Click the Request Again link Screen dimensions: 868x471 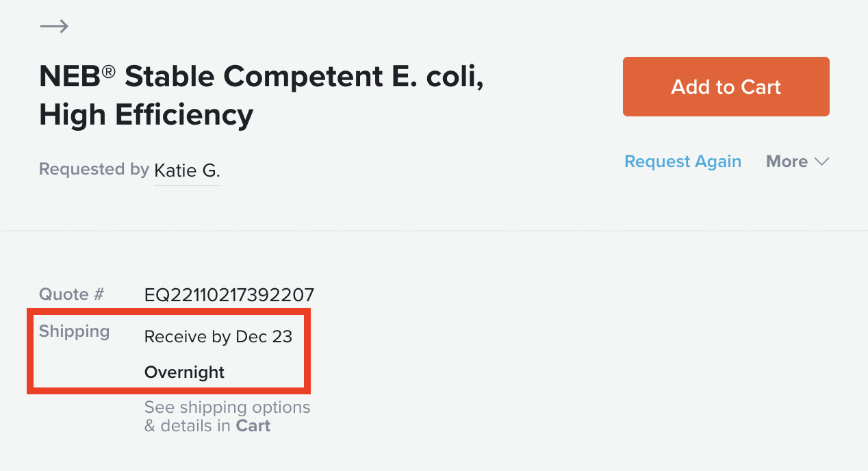[x=682, y=162]
